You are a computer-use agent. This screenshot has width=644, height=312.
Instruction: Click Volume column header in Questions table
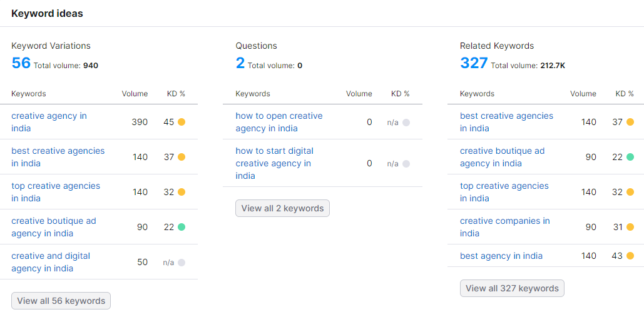pos(359,94)
